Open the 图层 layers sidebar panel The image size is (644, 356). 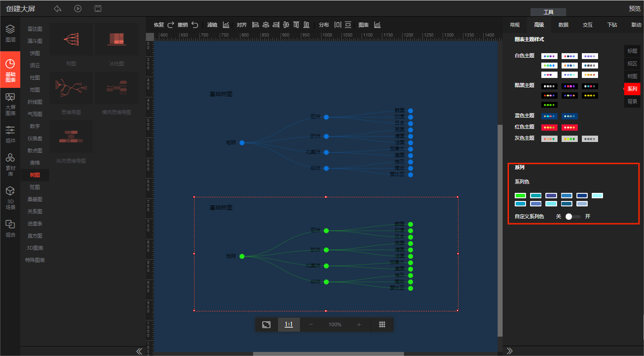point(10,34)
